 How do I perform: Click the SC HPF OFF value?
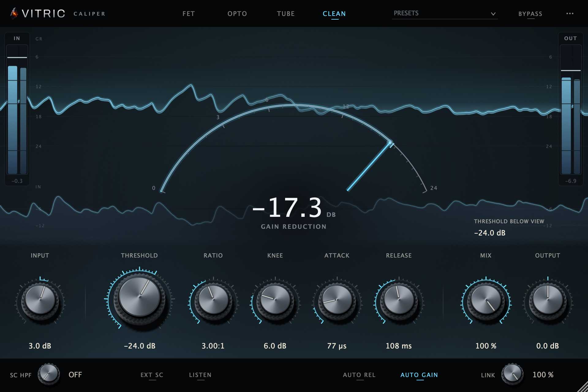point(75,375)
